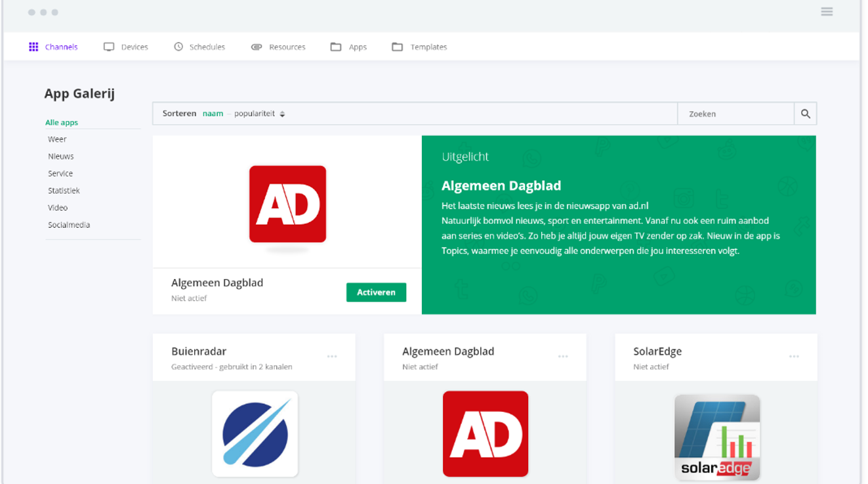
Task: Click the Schedules clock icon
Action: [x=178, y=47]
